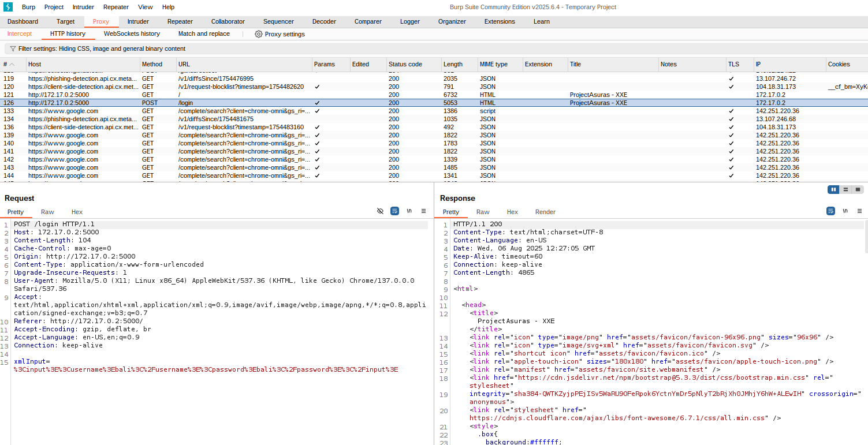Viewport: 868px width, 445px height.
Task: Select history row 144 with length 1341
Action: click(434, 175)
